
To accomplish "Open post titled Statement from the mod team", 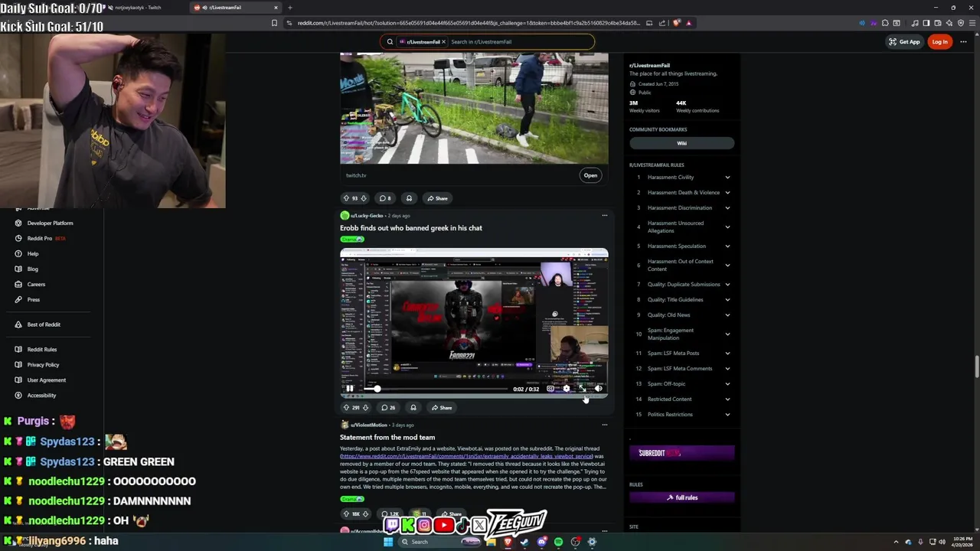I will pos(387,437).
